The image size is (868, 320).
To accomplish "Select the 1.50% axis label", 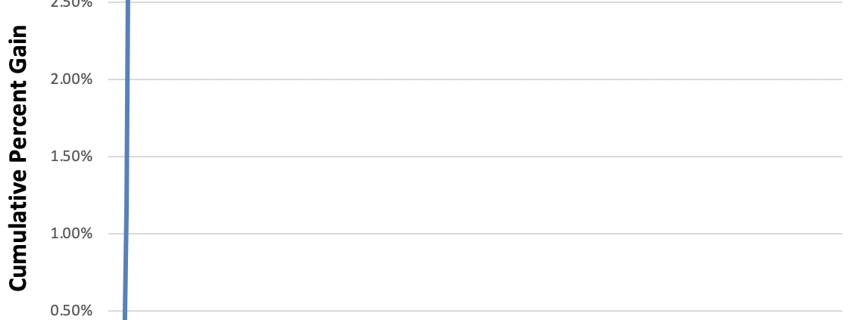I will tap(71, 157).
